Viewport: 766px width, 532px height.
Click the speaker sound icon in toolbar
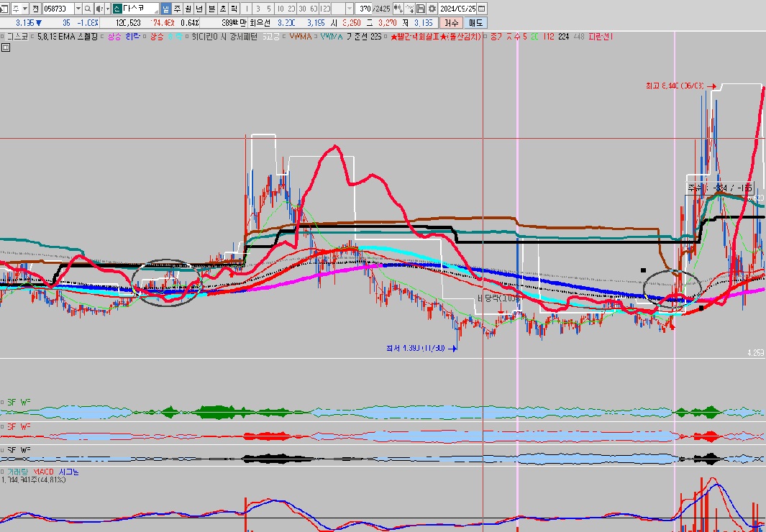pyautogui.click(x=99, y=9)
